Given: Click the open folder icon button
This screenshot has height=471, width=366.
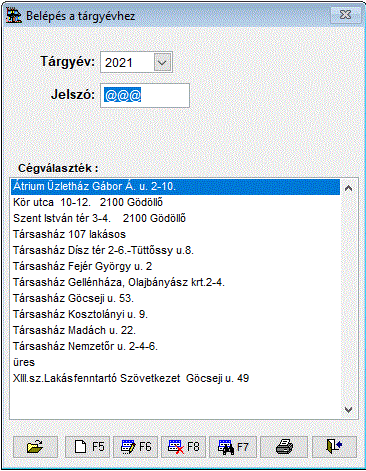Looking at the screenshot, I should point(35,446).
